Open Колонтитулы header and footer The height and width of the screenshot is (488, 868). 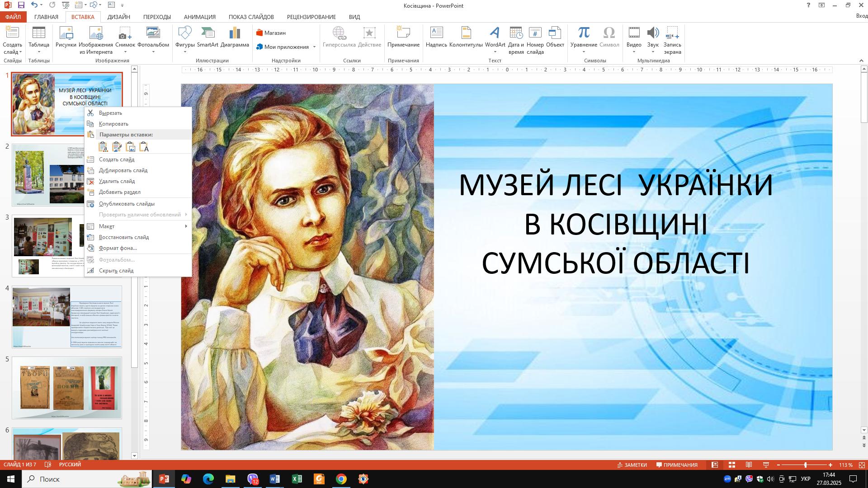(466, 37)
